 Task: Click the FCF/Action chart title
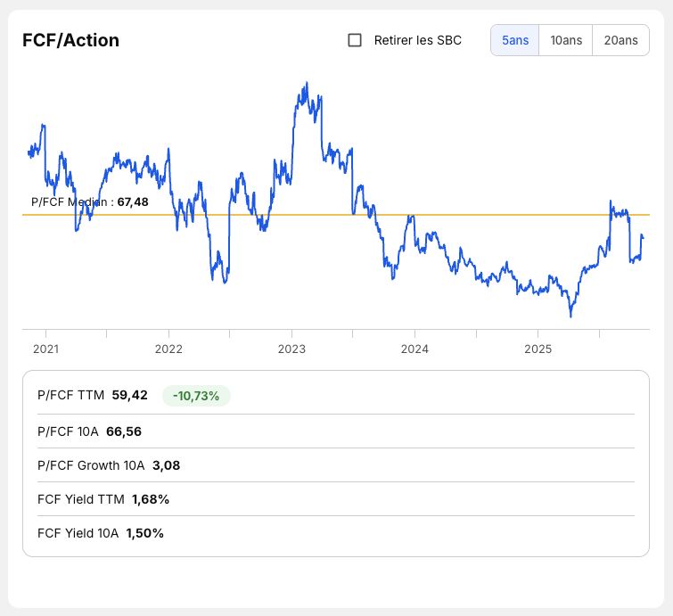(70, 40)
